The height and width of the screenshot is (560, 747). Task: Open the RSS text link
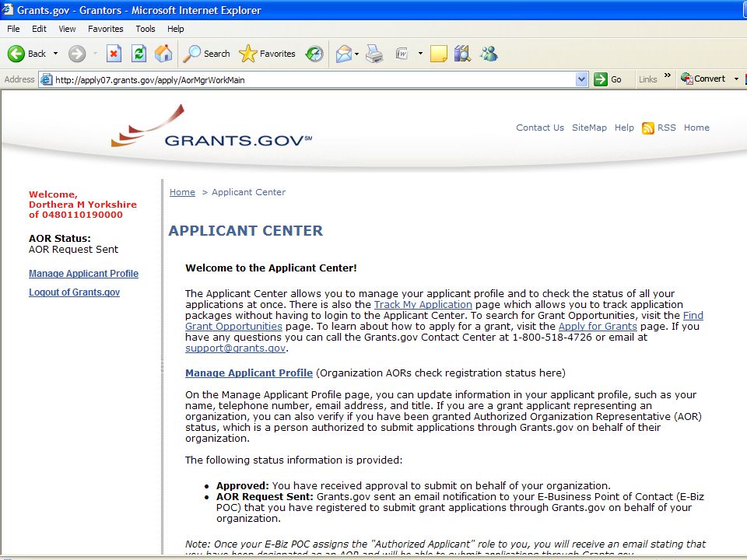click(x=667, y=128)
